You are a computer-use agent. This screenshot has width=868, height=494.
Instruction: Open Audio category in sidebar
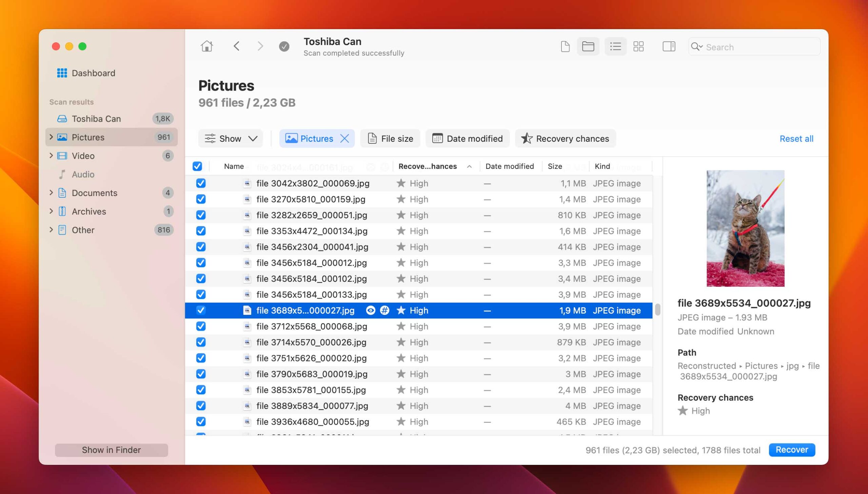click(x=112, y=174)
